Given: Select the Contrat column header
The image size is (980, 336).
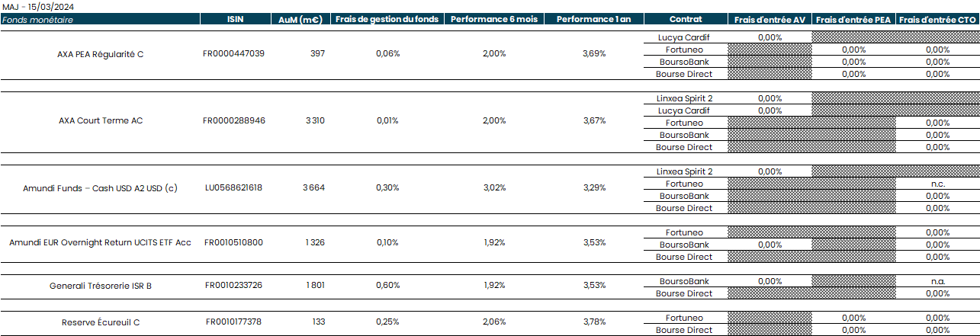Looking at the screenshot, I should tap(685, 19).
